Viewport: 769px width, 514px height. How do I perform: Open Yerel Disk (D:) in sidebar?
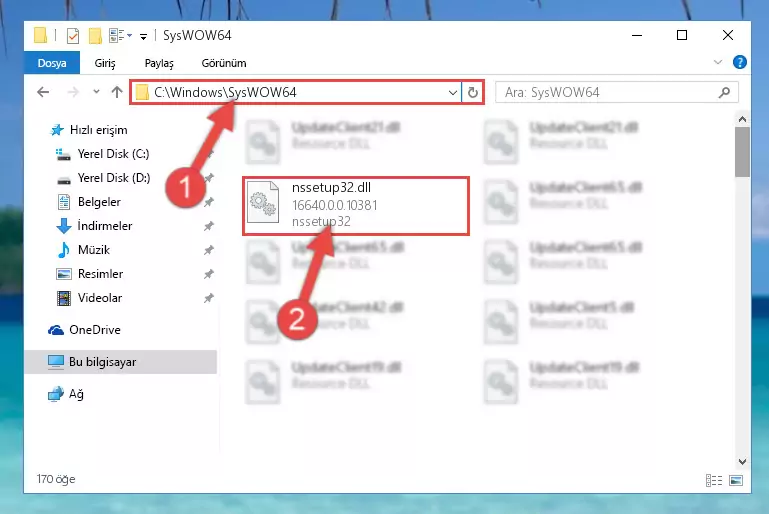point(114,178)
